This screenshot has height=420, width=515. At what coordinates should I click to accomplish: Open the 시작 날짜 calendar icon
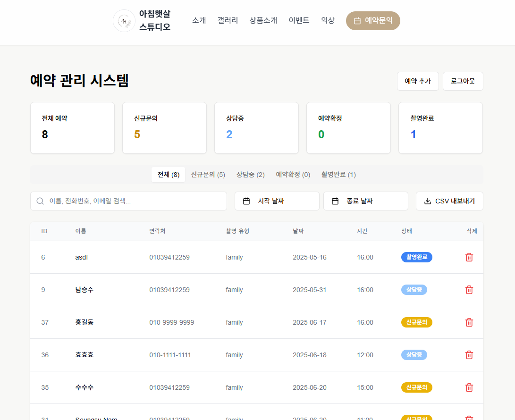click(x=247, y=201)
